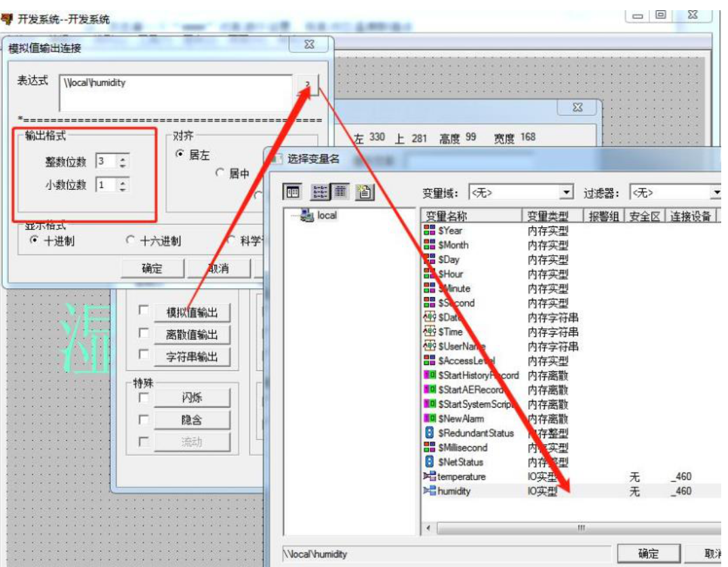
Task: Open the 模拟值输出 connection button
Action: point(193,312)
